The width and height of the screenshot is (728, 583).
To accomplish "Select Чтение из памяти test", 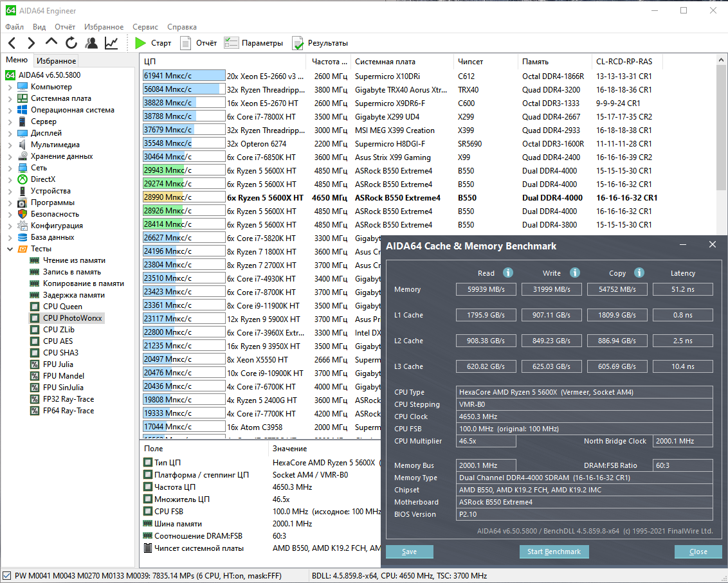I will [x=74, y=260].
